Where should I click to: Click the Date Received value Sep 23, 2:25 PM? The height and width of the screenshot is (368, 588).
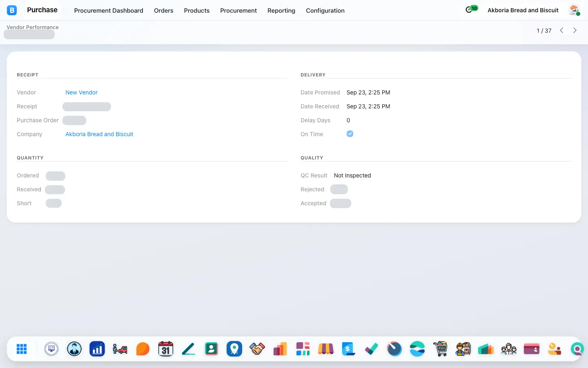[368, 106]
